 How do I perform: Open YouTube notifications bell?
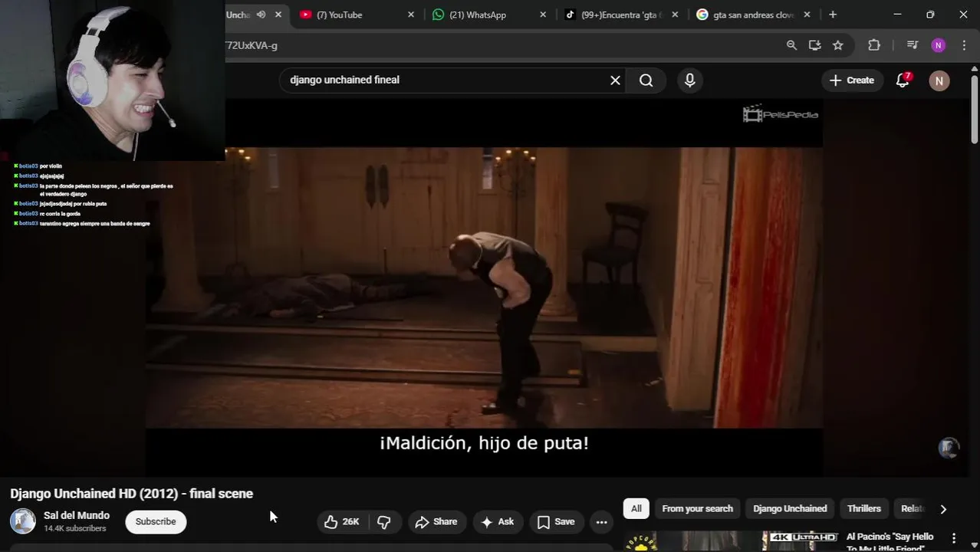tap(903, 80)
